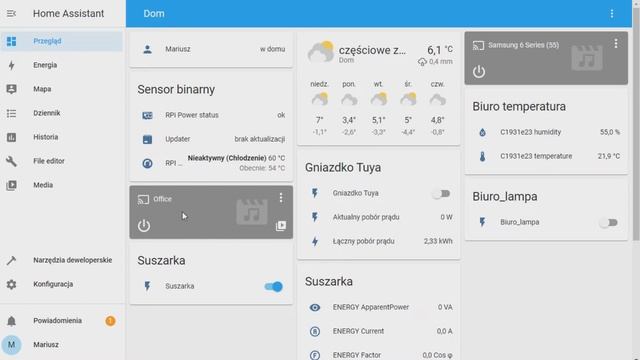The height and width of the screenshot is (360, 640).
Task: Click the ENERGY ApparentPower eye icon
Action: coord(315,308)
